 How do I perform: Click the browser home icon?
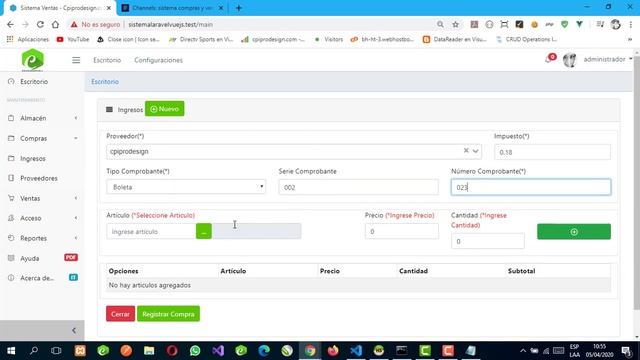click(55, 24)
